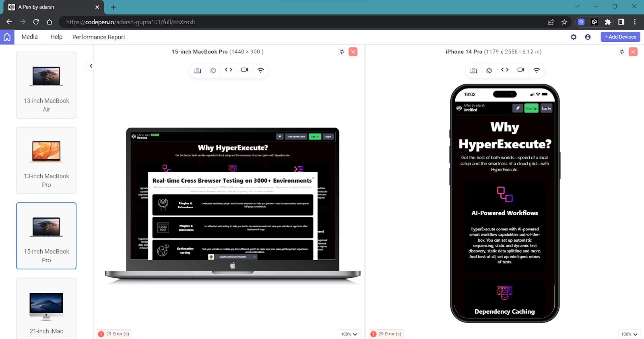This screenshot has width=644, height=339.
Task: Click the CodePen extension icon in toolbar
Action: pyautogui.click(x=594, y=22)
